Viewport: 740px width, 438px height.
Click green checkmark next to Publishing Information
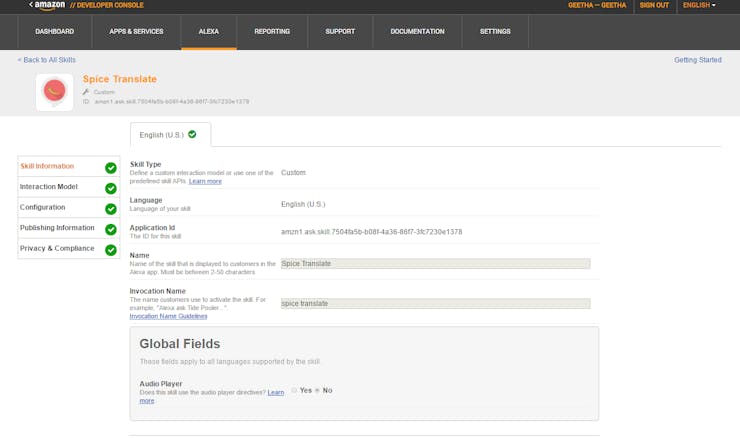(111, 229)
